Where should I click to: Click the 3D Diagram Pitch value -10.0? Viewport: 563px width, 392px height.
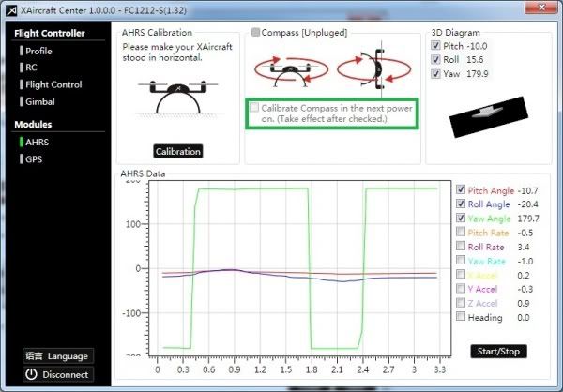click(477, 46)
